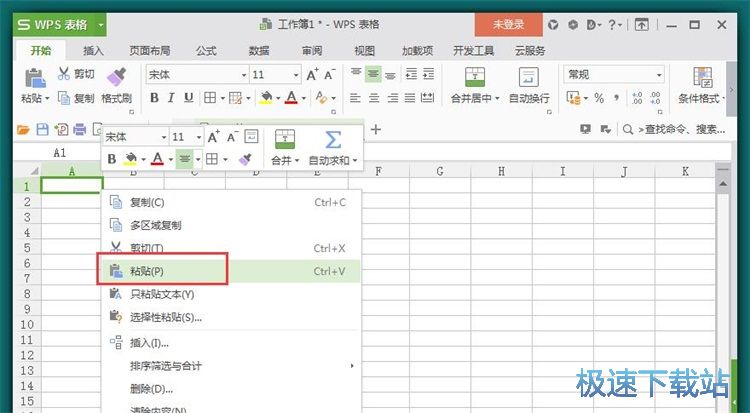Decrease font size with ribbon A- icon
Viewport: 750px width, 413px height.
[330, 75]
